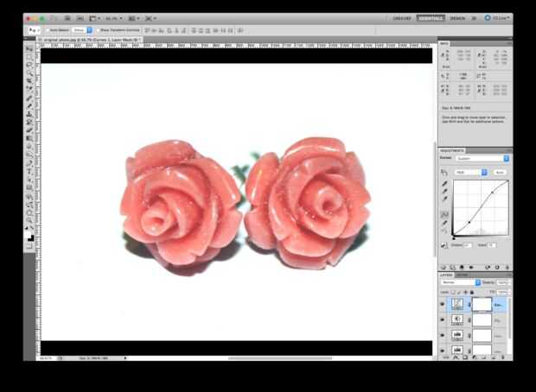536x392 pixels.
Task: Create a new adjustment layer from the Layers footer
Action: pyautogui.click(x=475, y=357)
